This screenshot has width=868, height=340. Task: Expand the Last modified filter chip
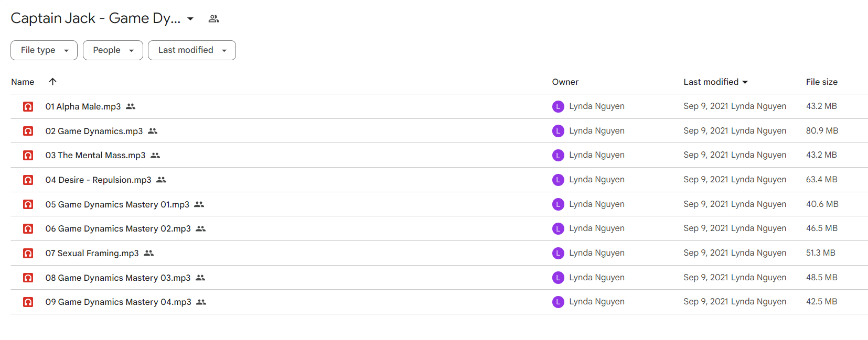tap(192, 50)
